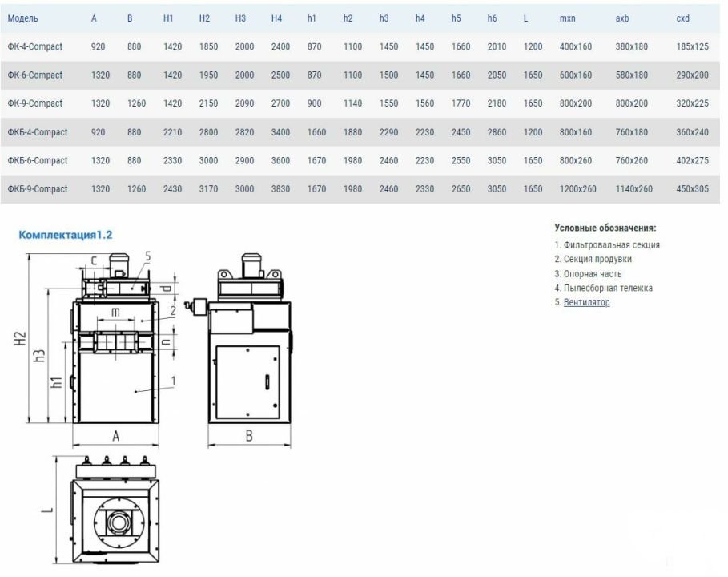The width and height of the screenshot is (728, 577).
Task: Click the Модель column header
Action: [x=22, y=18]
